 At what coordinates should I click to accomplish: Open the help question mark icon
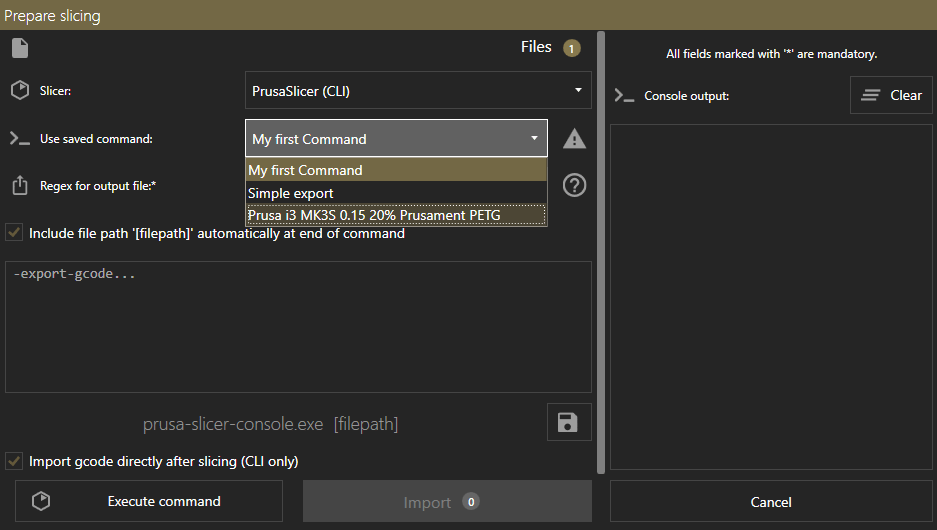[x=574, y=185]
